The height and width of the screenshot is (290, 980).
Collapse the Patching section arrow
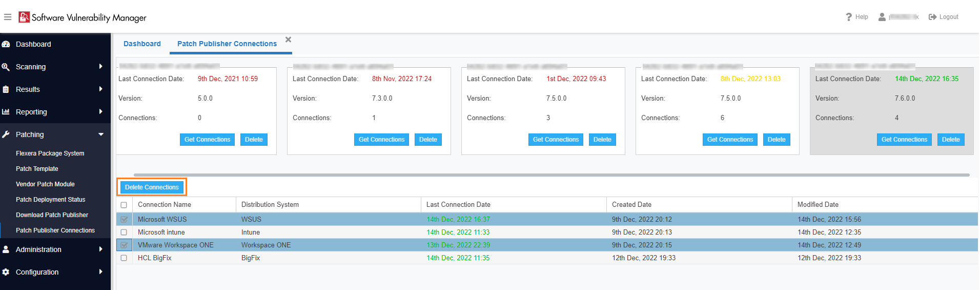pos(100,134)
